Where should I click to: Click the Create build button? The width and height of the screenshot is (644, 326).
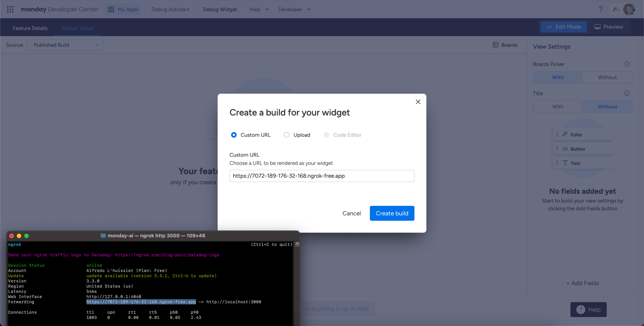tap(392, 213)
